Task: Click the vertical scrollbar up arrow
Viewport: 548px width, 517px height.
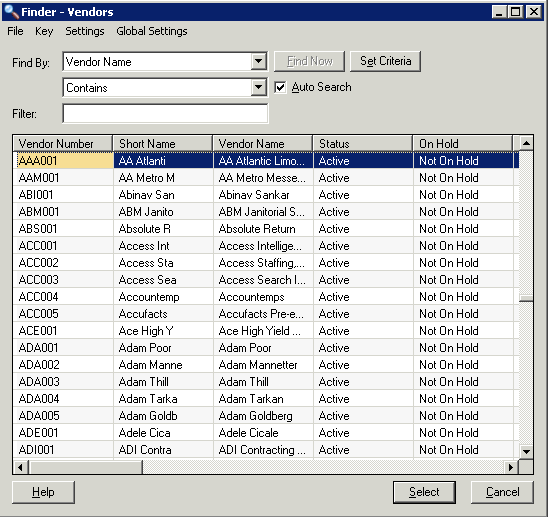Action: tap(526, 143)
